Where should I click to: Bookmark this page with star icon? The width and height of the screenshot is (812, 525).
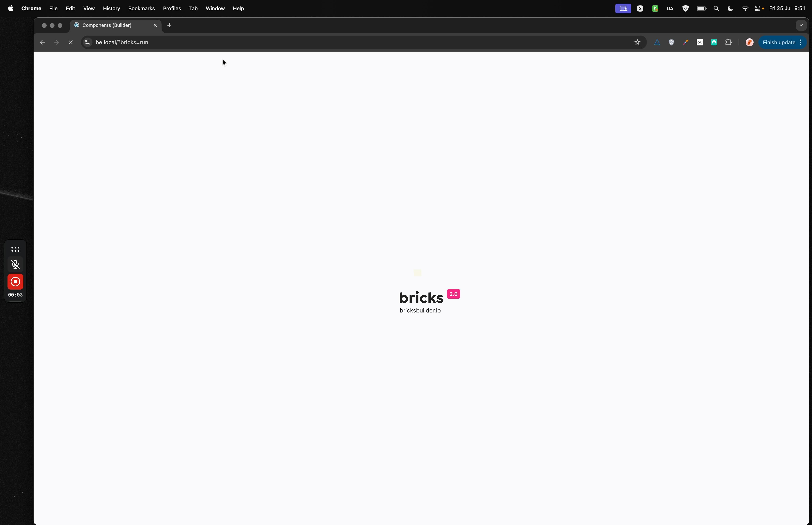(x=637, y=42)
